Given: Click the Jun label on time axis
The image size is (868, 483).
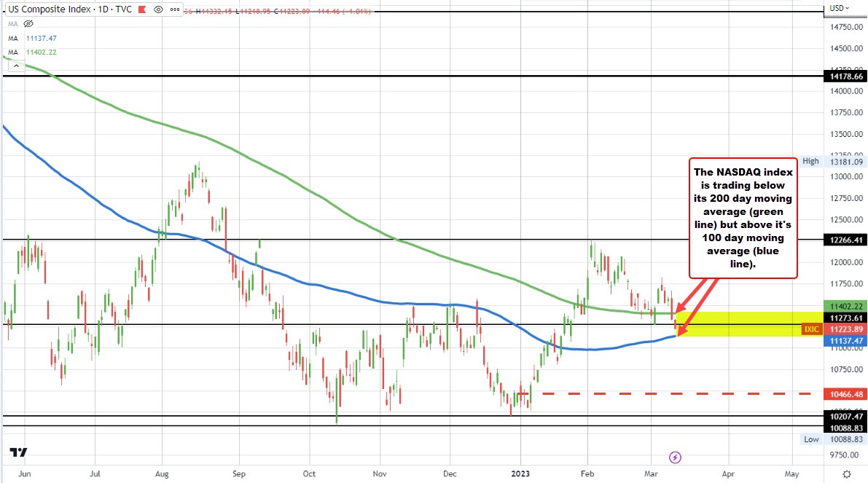Looking at the screenshot, I should pyautogui.click(x=24, y=474).
